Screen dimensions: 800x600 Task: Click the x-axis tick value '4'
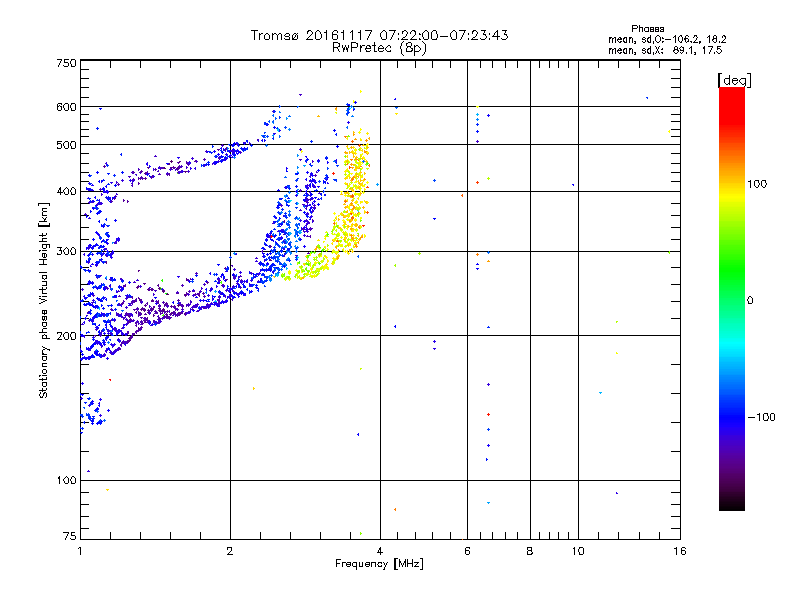coord(380,551)
